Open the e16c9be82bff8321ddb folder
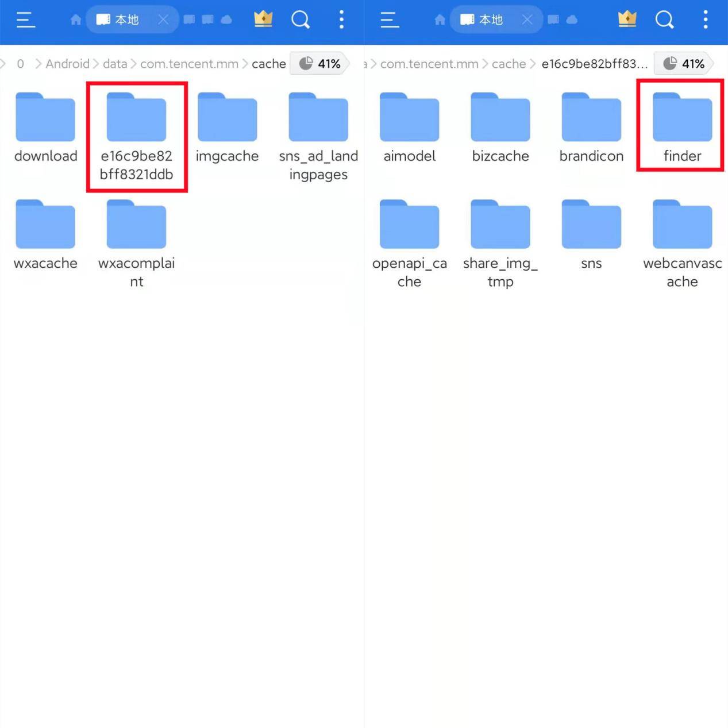This screenshot has height=728, width=728. [x=136, y=137]
